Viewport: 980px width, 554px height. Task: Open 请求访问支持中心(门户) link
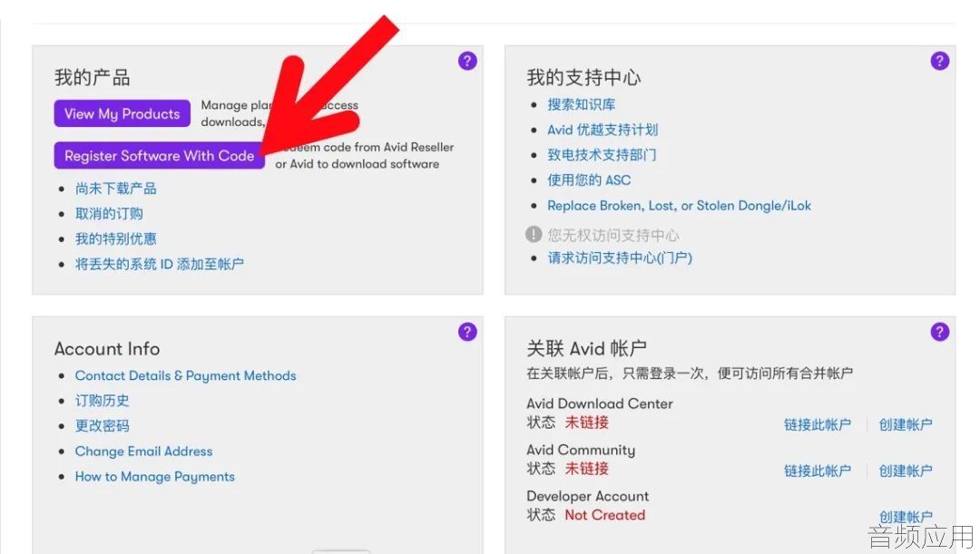point(620,258)
